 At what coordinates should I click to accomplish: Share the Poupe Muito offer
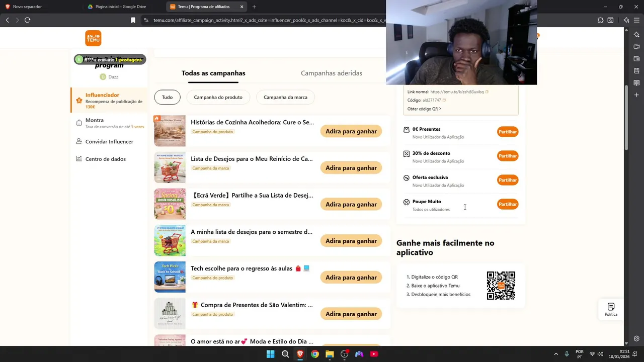[508, 204]
